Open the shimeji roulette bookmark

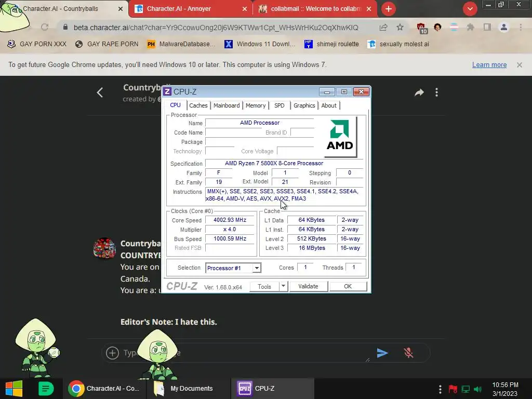point(331,44)
